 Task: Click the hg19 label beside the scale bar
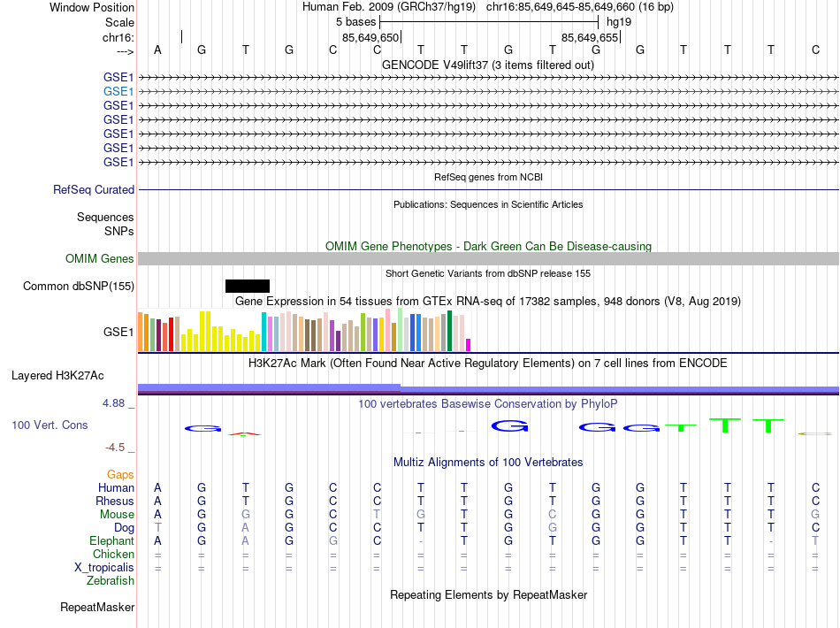pyautogui.click(x=619, y=22)
